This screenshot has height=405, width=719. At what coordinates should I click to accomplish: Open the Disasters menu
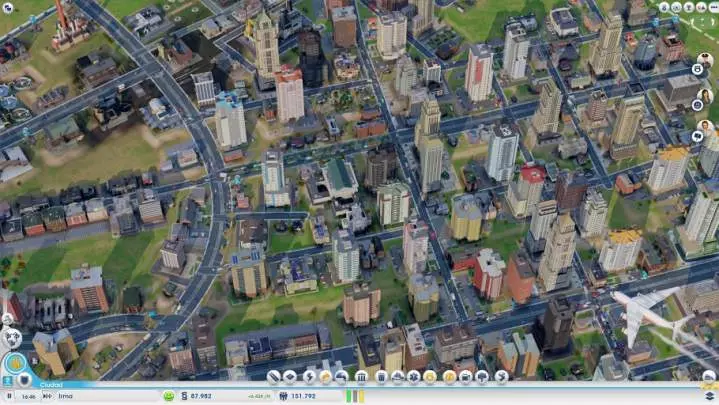click(502, 377)
